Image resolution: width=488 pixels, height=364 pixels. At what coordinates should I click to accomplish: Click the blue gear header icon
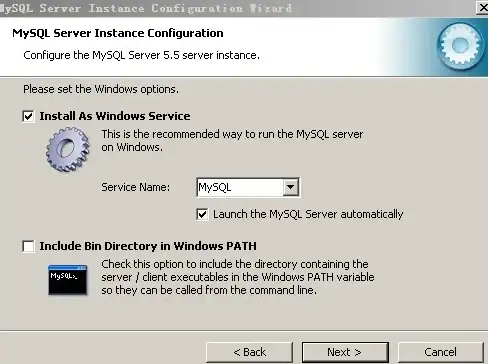pyautogui.click(x=461, y=46)
